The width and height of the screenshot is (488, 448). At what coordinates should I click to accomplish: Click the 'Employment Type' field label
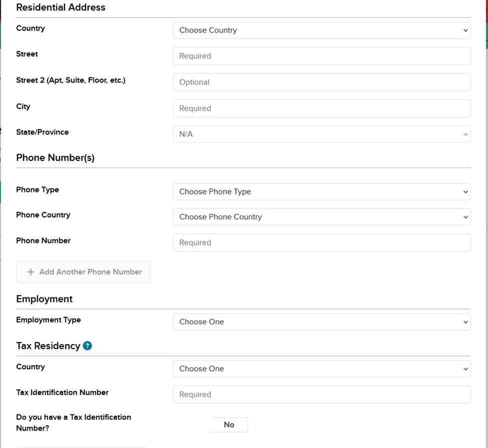tap(49, 320)
